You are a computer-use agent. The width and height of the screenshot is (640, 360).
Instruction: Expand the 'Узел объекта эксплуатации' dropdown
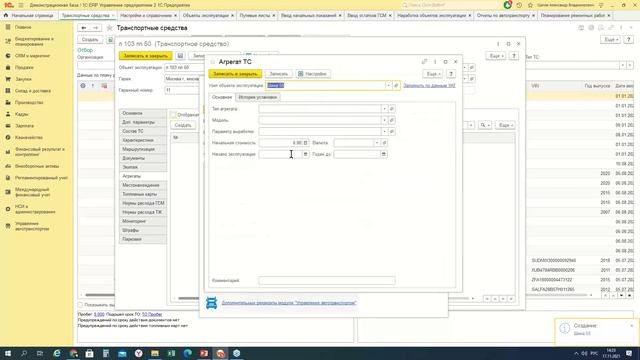point(388,85)
